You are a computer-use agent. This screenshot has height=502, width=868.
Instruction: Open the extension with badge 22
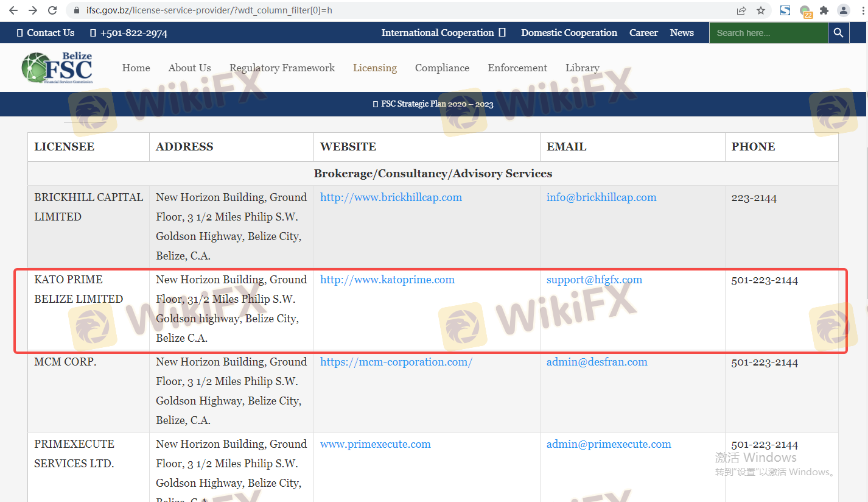[805, 11]
